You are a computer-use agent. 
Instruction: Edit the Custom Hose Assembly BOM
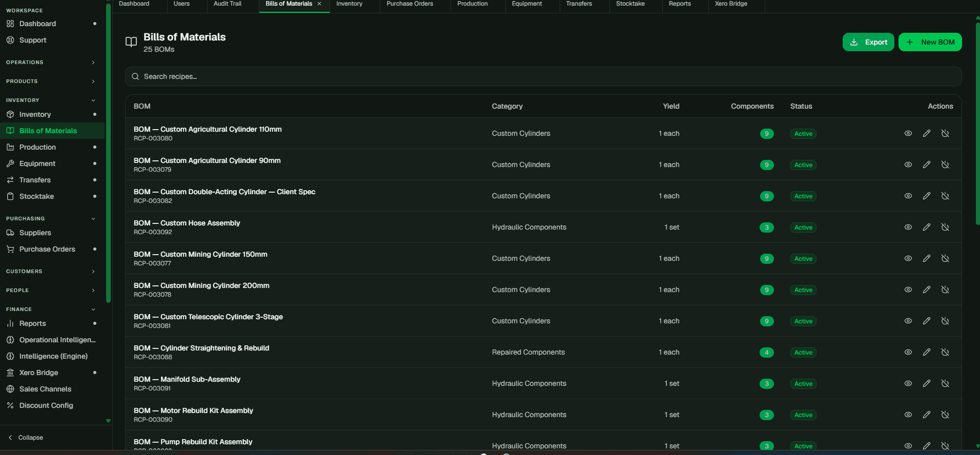(926, 227)
